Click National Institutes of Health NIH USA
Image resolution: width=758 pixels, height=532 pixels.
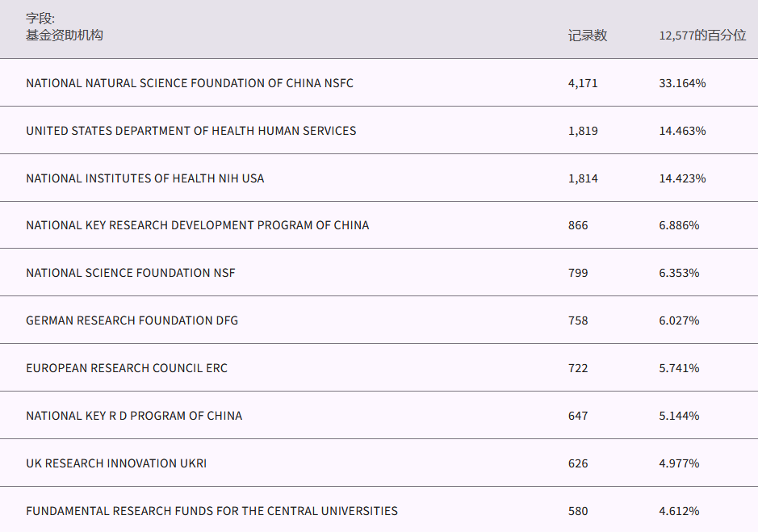pos(145,178)
